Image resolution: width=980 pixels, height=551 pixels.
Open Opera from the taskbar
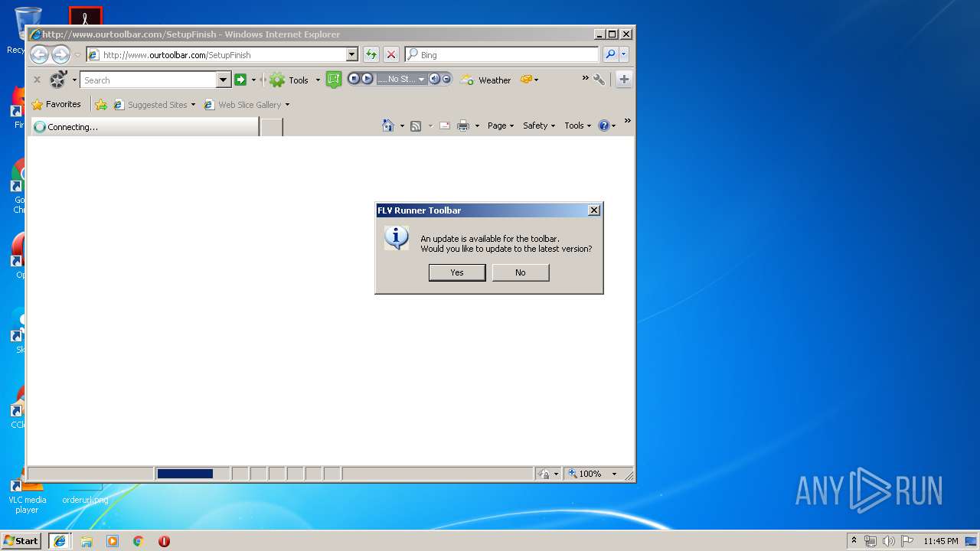(x=164, y=541)
